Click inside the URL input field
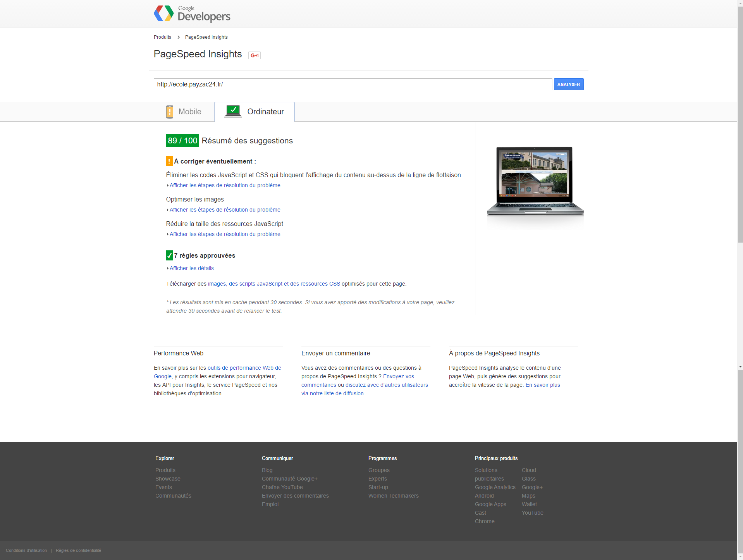This screenshot has width=743, height=560. [353, 84]
